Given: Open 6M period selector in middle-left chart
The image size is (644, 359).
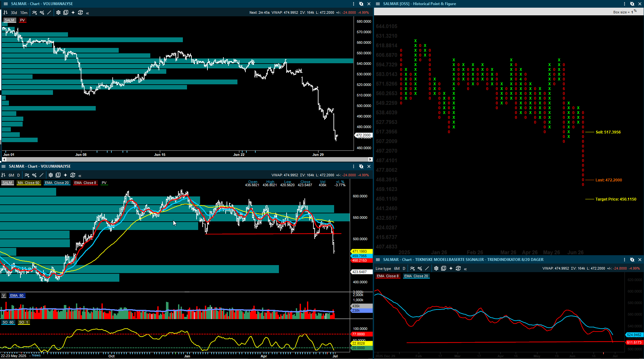Looking at the screenshot, I should (11, 175).
